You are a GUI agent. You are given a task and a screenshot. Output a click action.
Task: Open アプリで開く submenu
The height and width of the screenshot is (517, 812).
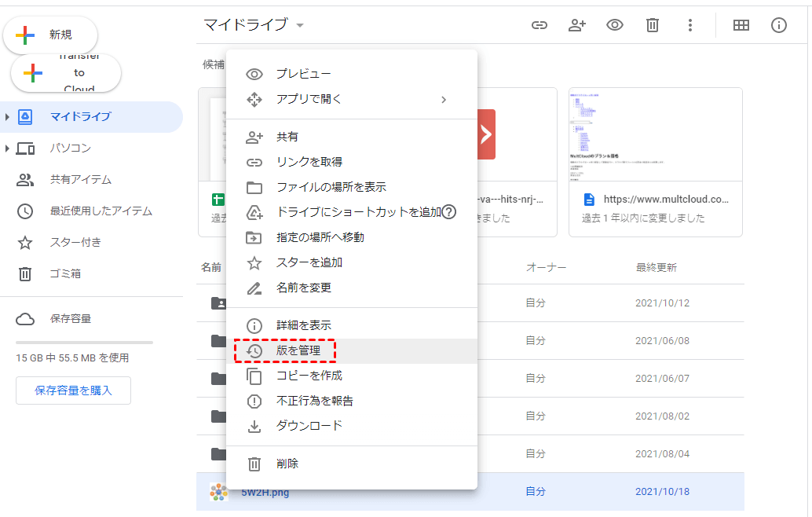tap(352, 100)
